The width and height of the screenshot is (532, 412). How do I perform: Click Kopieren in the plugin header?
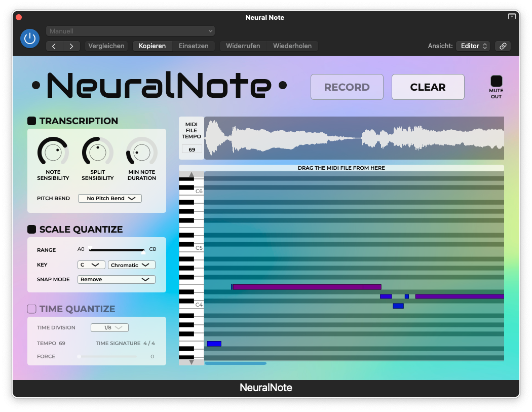click(x=152, y=46)
